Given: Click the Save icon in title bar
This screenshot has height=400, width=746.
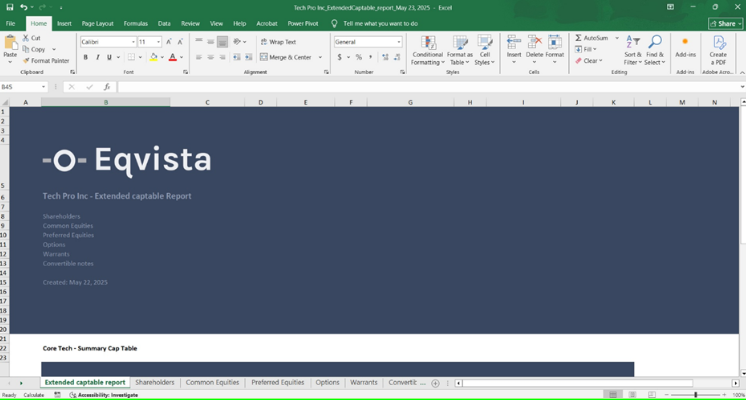Looking at the screenshot, I should (x=10, y=7).
